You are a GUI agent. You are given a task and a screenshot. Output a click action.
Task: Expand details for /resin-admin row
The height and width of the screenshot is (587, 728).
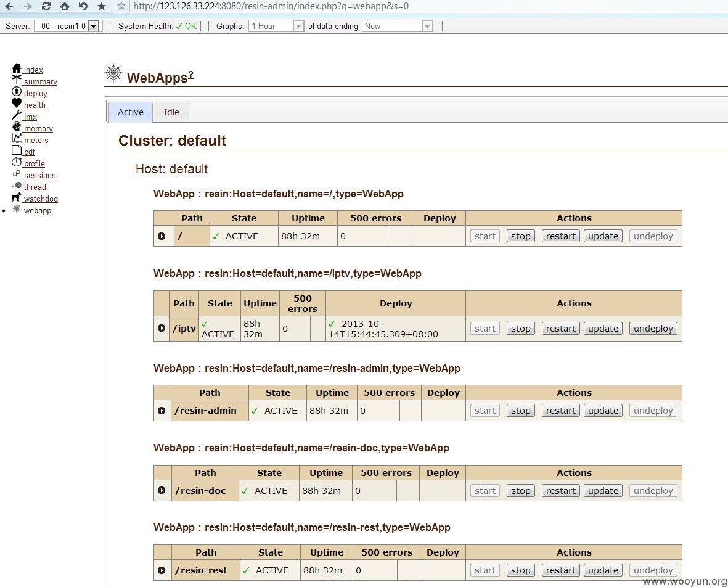pyautogui.click(x=162, y=411)
